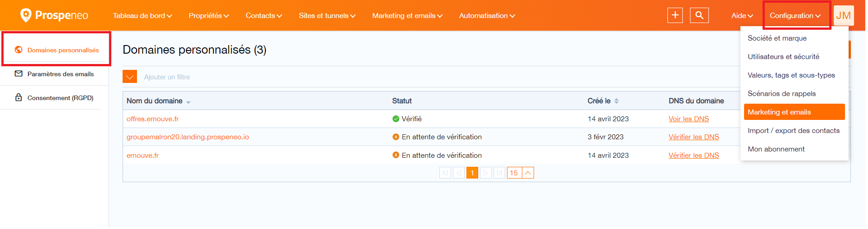Click the envelope icon for Paramètres des emails
Image resolution: width=868 pixels, height=229 pixels.
(x=18, y=73)
